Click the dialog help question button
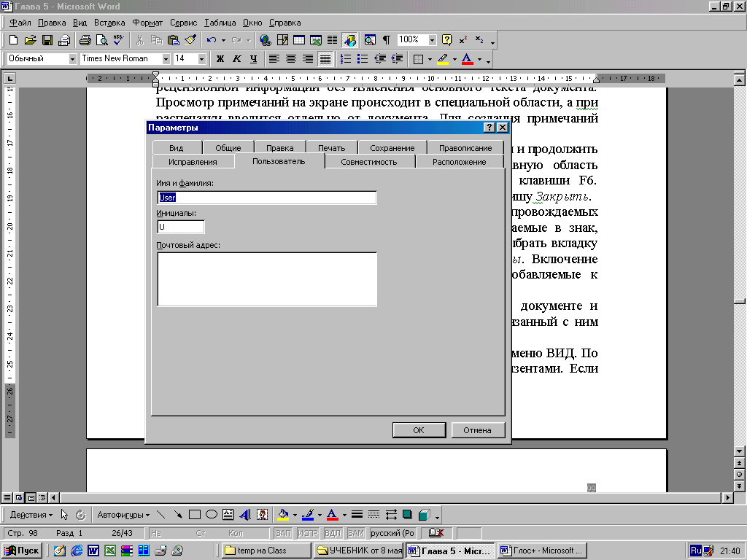 click(x=489, y=127)
